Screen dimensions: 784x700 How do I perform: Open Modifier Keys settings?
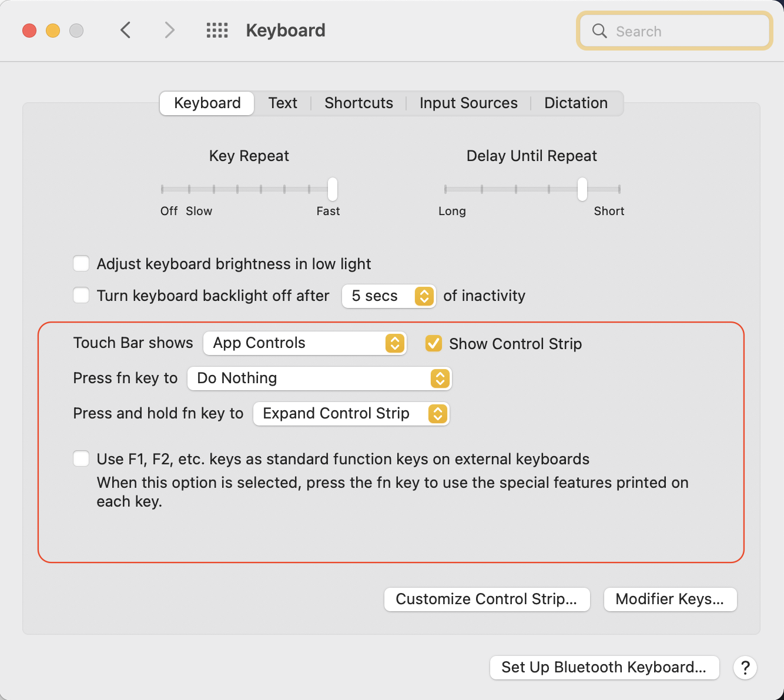coord(670,599)
